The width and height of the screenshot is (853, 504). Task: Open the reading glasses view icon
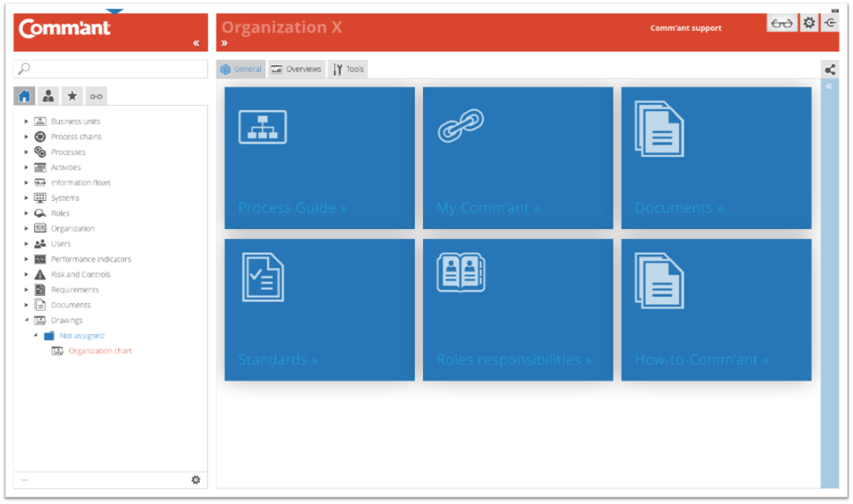click(781, 22)
